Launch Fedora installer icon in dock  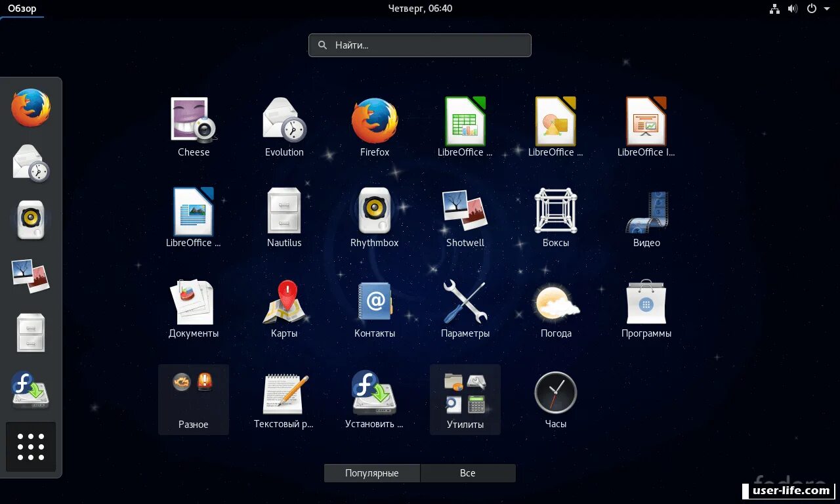pos(31,390)
